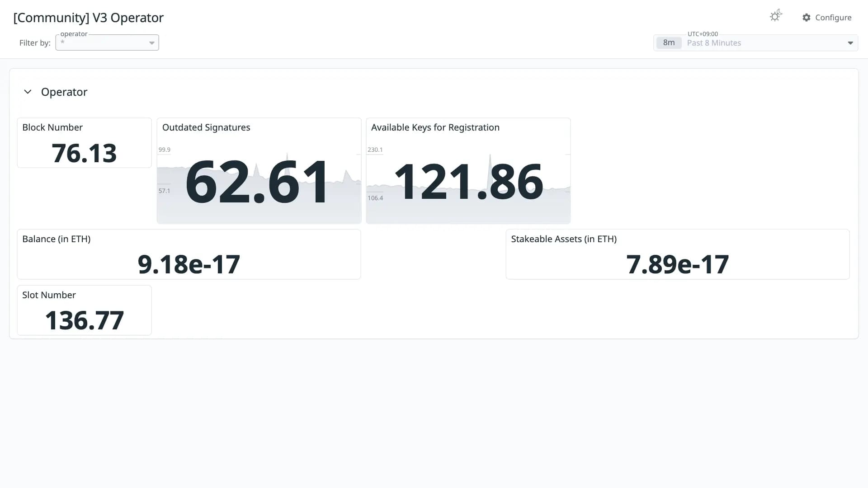Viewport: 868px width, 488px height.
Task: Click the 8m time badge
Action: click(669, 43)
